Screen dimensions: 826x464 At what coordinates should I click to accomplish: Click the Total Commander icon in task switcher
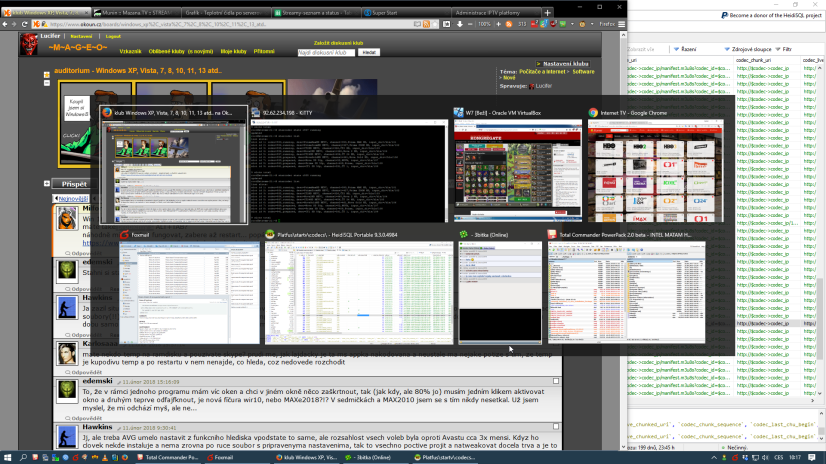coord(552,235)
